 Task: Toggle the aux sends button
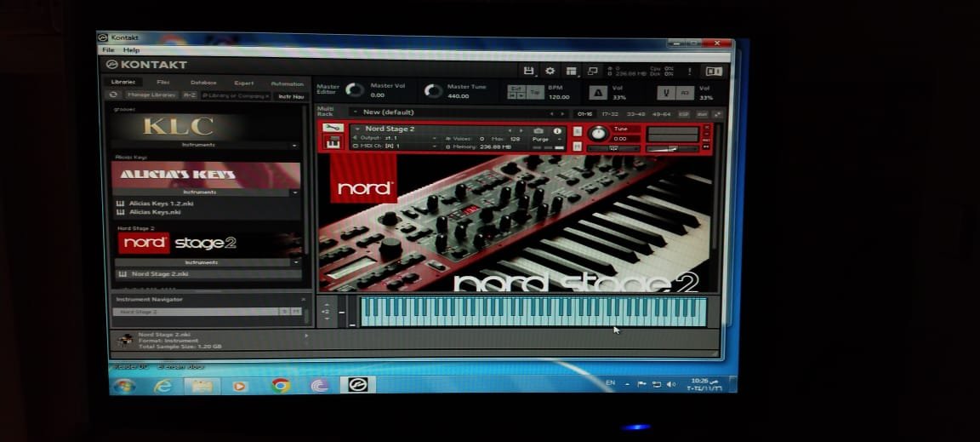coord(702,115)
